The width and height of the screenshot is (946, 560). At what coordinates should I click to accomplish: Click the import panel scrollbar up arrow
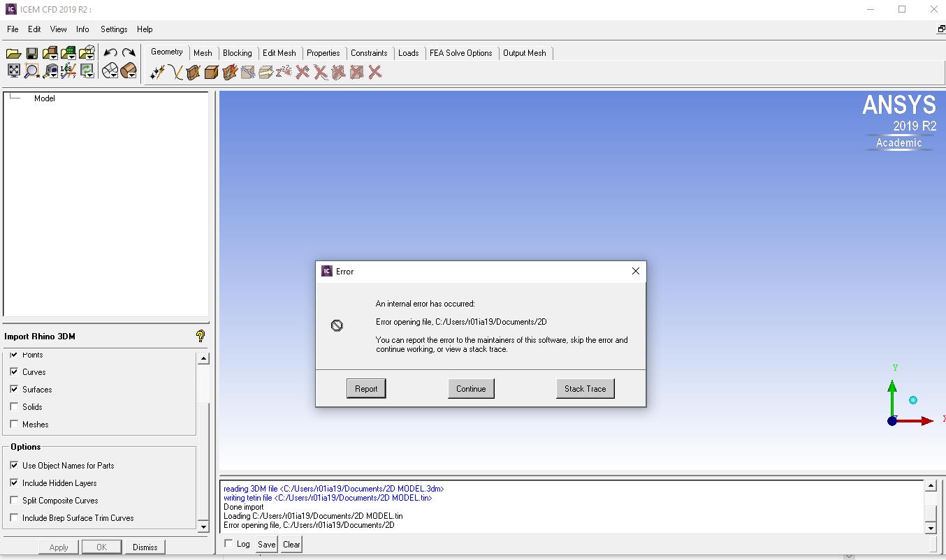pyautogui.click(x=203, y=358)
